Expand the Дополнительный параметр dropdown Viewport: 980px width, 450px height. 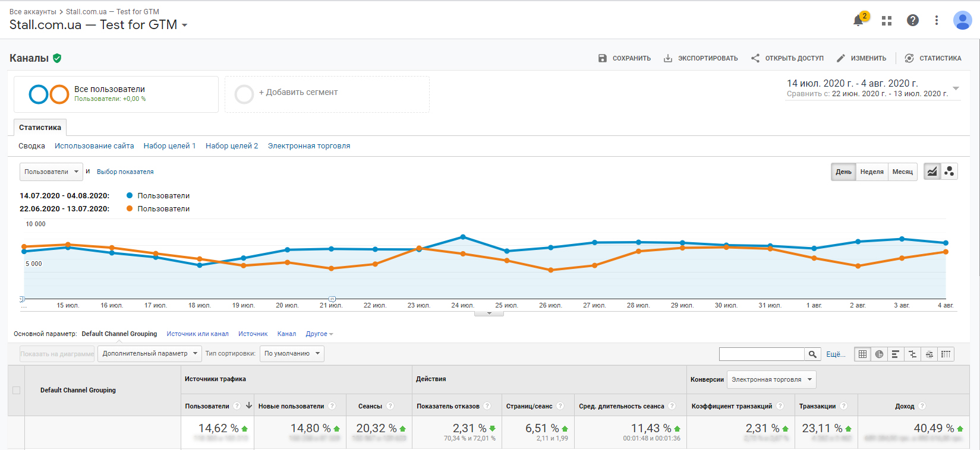[150, 354]
